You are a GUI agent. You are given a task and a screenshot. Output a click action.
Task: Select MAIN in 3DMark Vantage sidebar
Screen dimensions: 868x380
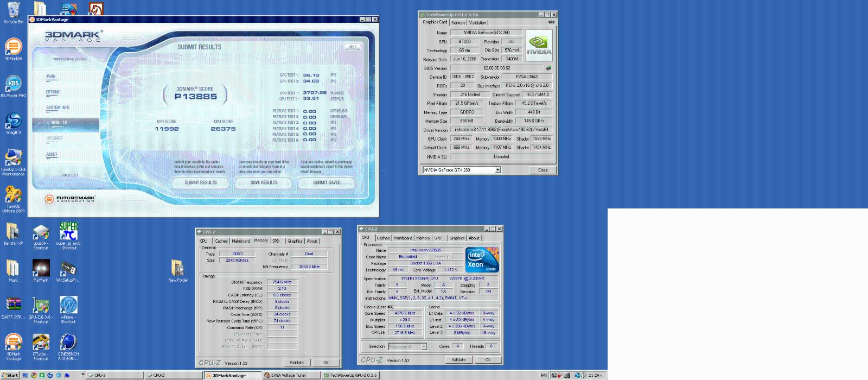click(51, 77)
